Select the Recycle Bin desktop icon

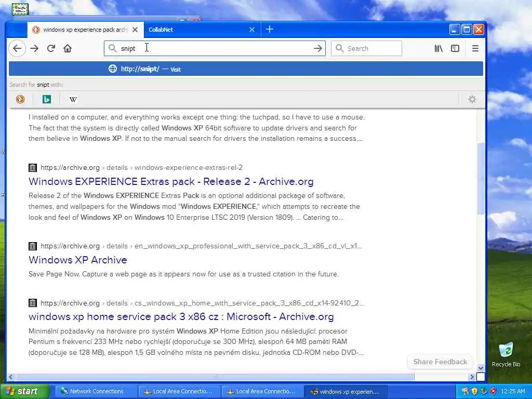[506, 354]
